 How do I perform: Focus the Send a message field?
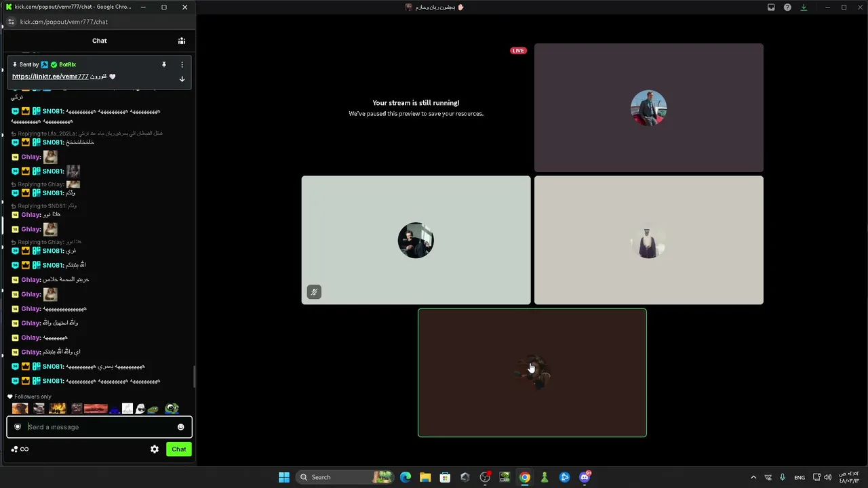pos(100,427)
